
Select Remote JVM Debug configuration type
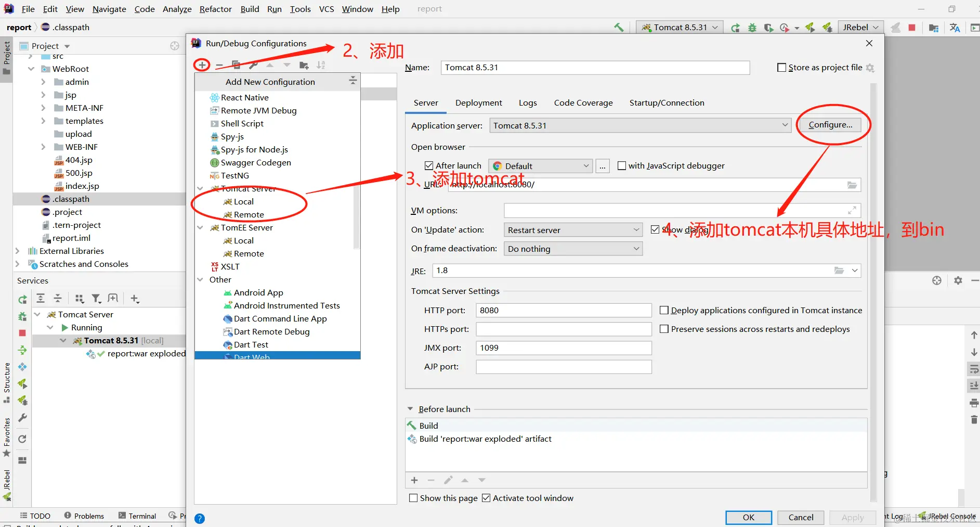coord(258,110)
